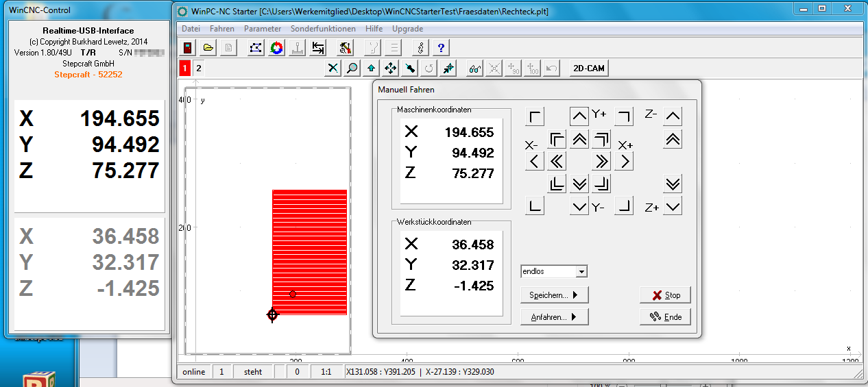868x387 pixels.
Task: Click the tools and wrench toolbar icon
Action: point(346,48)
